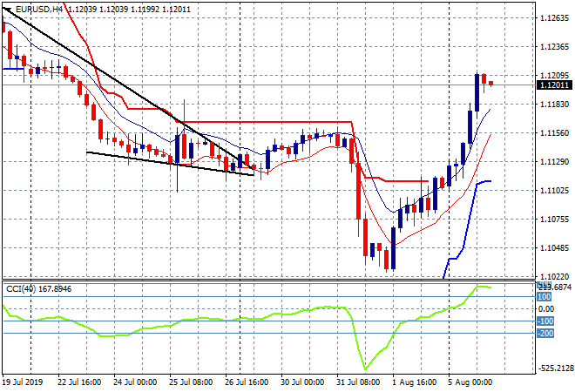
Task: Select the 1.11025 price scale label
Action: pyautogui.click(x=554, y=190)
